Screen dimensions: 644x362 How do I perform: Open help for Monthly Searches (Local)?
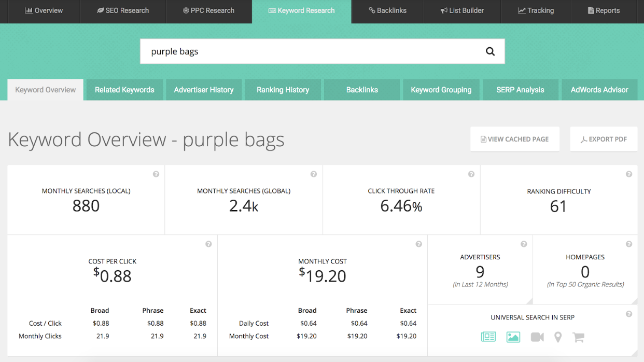coord(156,174)
